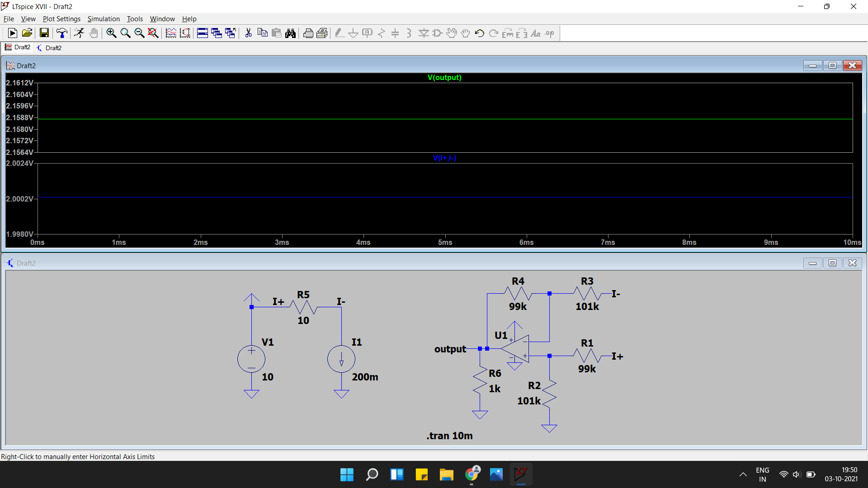
Task: Maximize the Draft2 waveform sub-window
Action: pos(832,66)
